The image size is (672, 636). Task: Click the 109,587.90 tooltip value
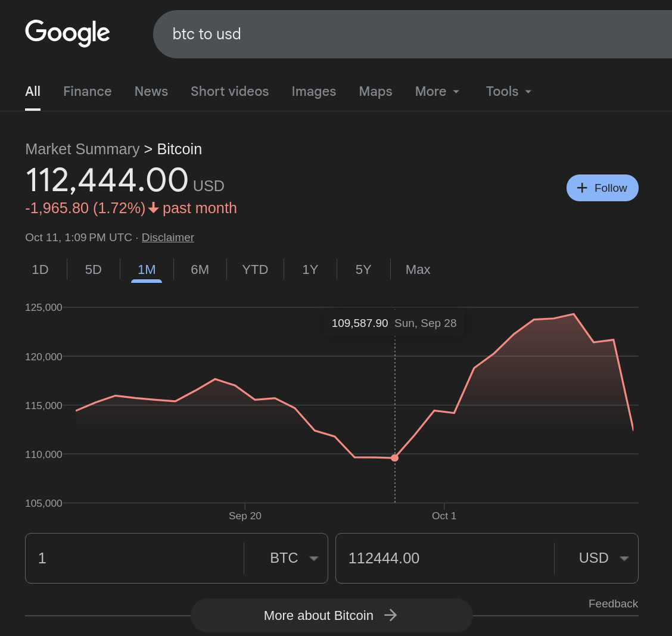coord(360,323)
